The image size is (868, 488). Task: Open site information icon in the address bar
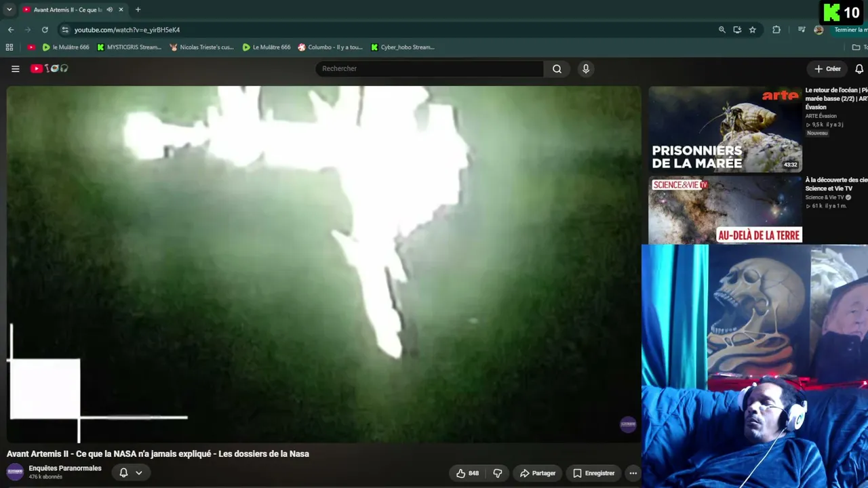(x=65, y=30)
